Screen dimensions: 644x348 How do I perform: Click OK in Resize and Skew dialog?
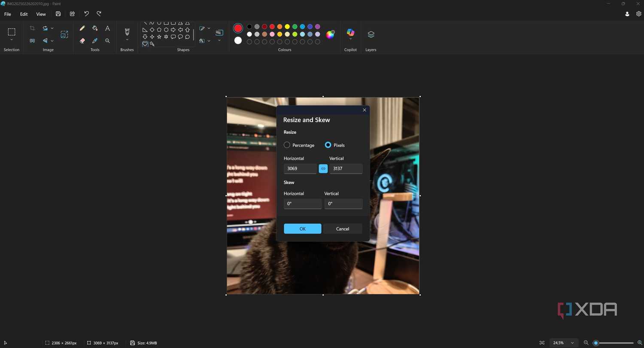303,229
